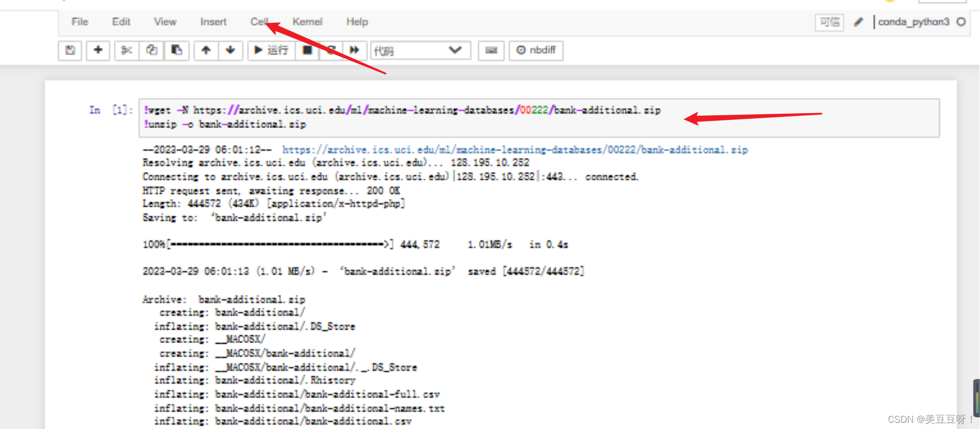This screenshot has height=429, width=980.
Task: Click inside the wget code cell
Action: tap(539, 118)
